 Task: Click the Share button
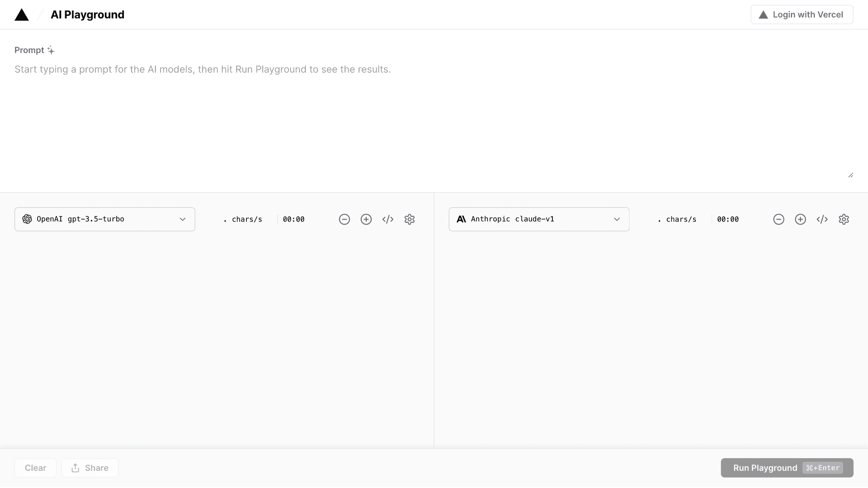pos(90,468)
